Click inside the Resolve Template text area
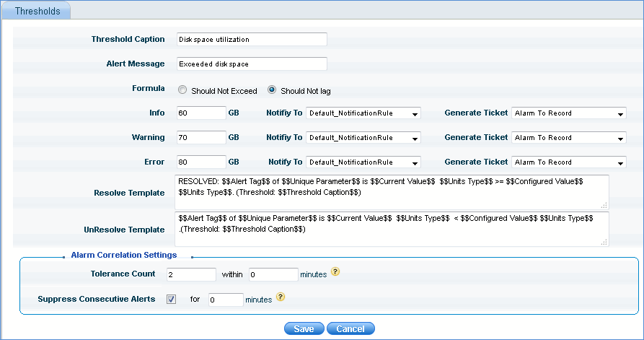Viewport: 644px width, 340px height. 391,192
